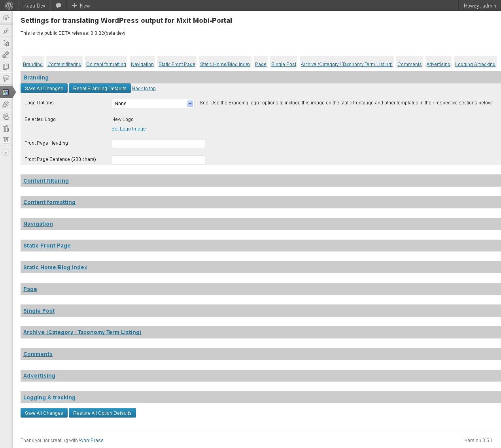Click bottom Save All Changes button

coord(44,413)
